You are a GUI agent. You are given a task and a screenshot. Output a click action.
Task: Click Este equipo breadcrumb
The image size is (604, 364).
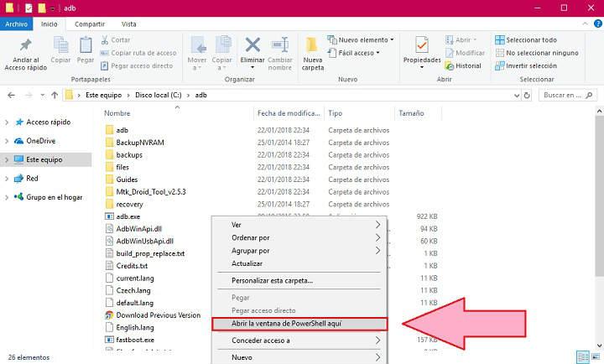[x=104, y=95]
